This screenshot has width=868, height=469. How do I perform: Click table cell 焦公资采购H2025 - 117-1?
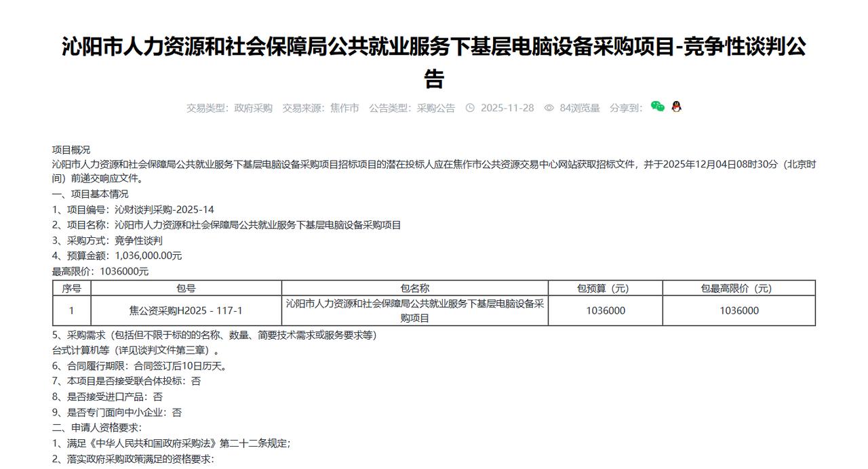(x=186, y=311)
